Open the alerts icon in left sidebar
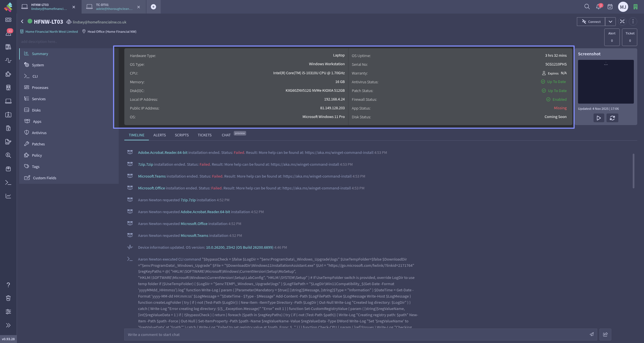644x343 pixels. coord(8,33)
